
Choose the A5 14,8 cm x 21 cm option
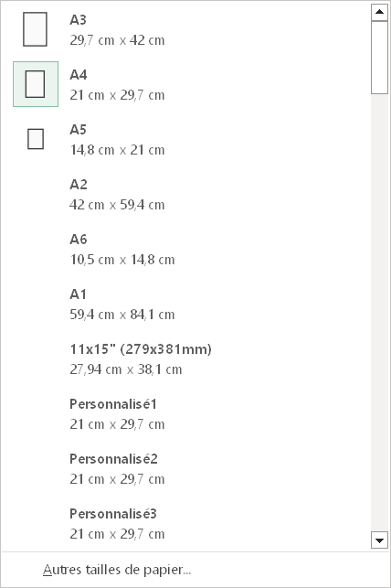pyautogui.click(x=186, y=139)
